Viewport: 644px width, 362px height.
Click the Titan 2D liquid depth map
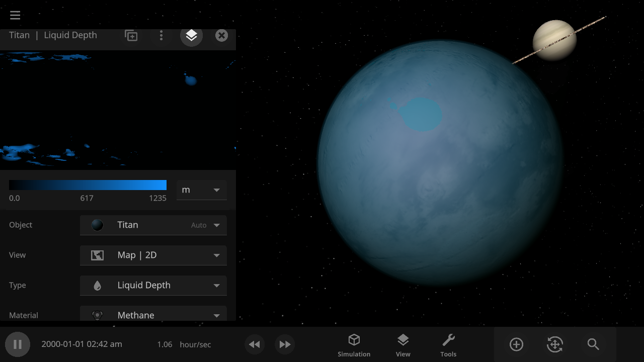pos(118,110)
